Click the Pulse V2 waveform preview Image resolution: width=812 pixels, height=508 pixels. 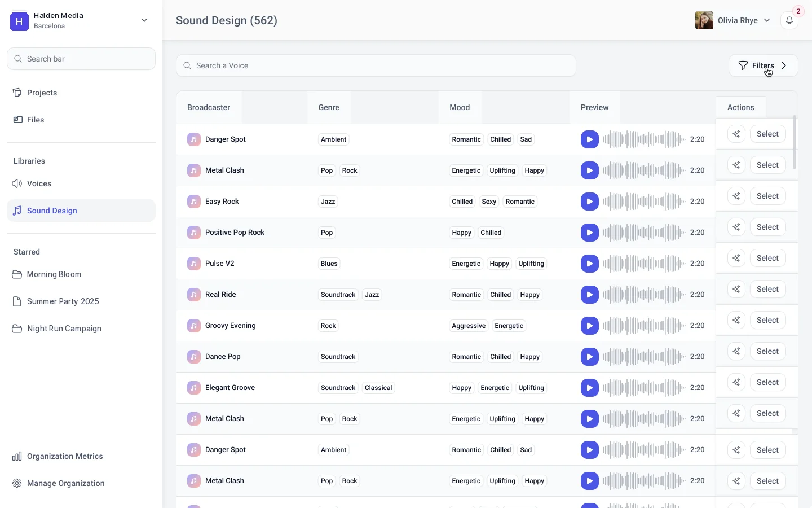pos(644,264)
